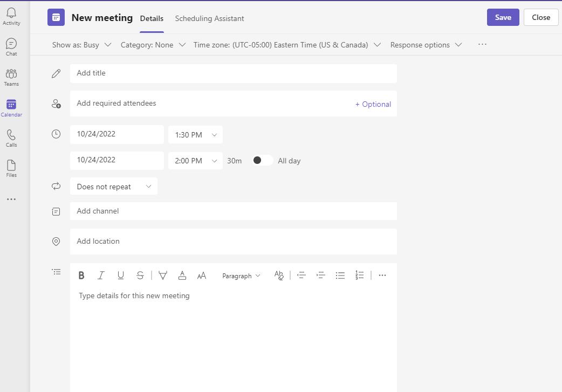Click the Save button

click(x=503, y=17)
